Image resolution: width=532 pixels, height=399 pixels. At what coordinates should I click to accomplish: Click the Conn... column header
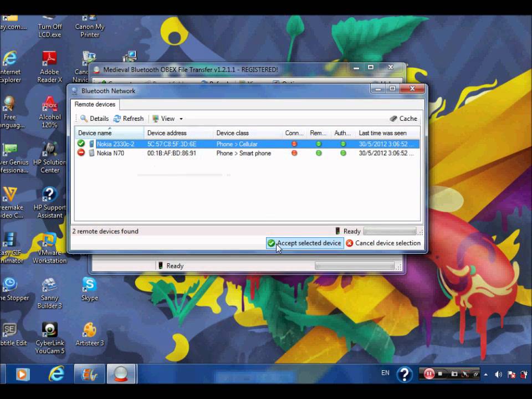click(294, 133)
